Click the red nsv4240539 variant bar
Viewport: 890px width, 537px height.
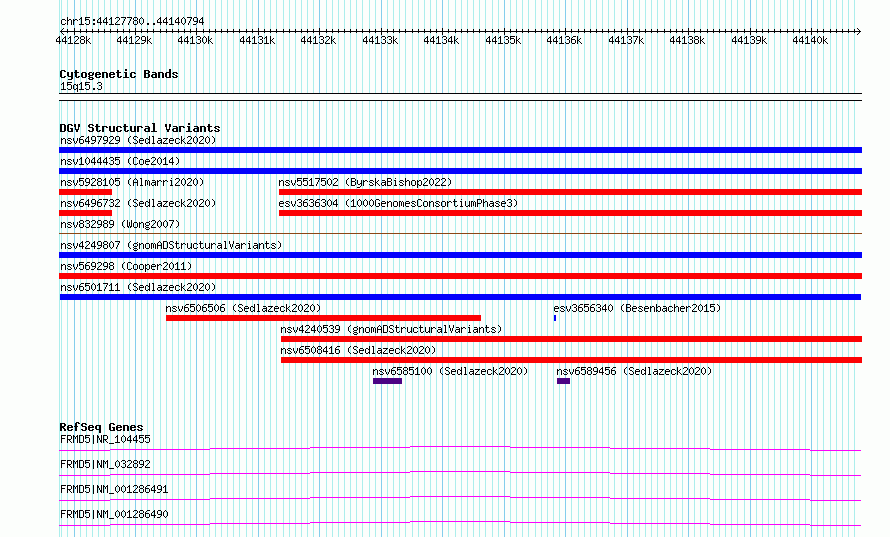[572, 339]
